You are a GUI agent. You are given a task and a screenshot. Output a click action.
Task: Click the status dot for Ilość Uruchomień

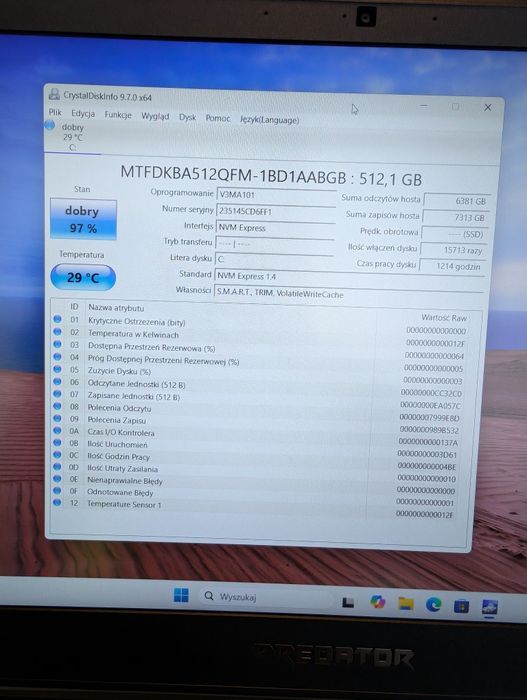57,442
